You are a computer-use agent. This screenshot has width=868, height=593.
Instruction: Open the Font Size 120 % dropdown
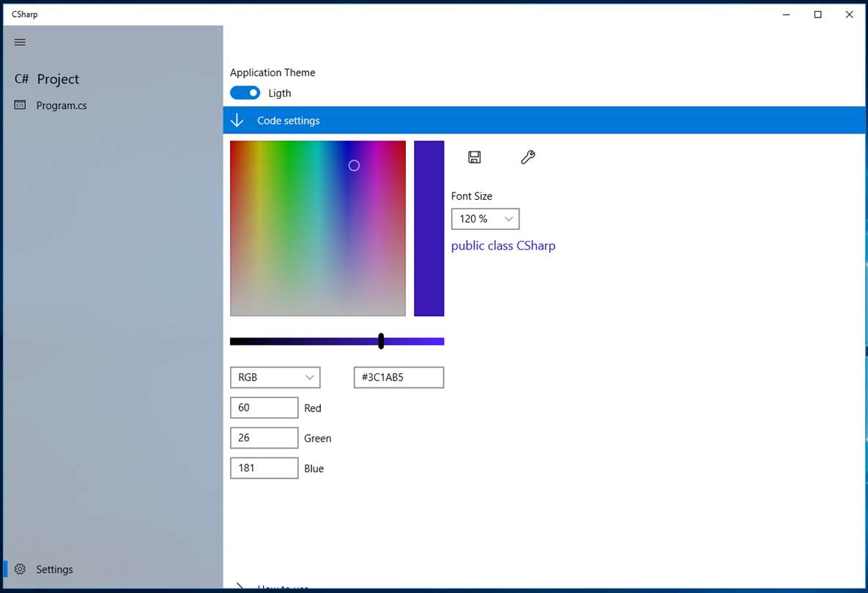(x=486, y=219)
